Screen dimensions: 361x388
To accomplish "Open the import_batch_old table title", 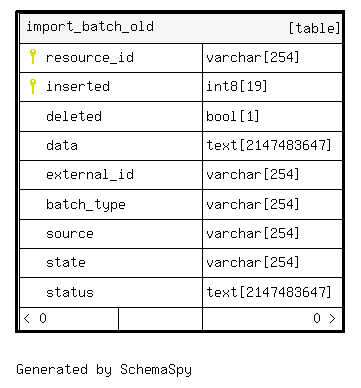I will 90,27.
